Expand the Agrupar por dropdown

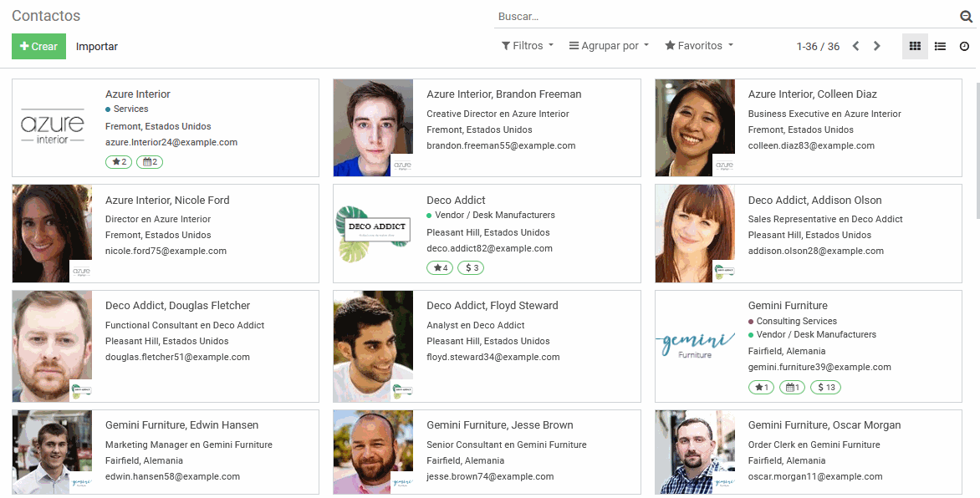pos(609,46)
